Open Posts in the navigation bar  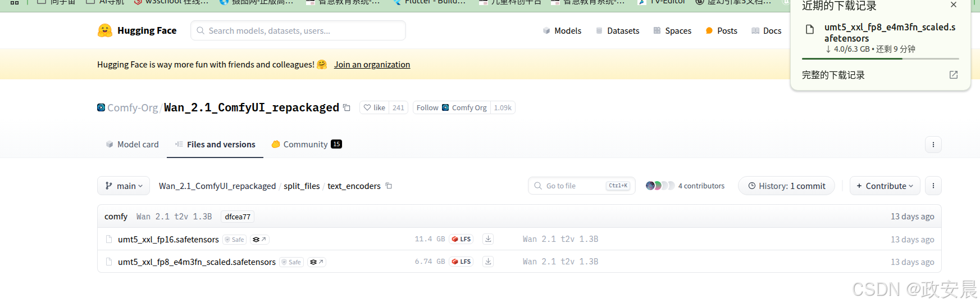(722, 30)
